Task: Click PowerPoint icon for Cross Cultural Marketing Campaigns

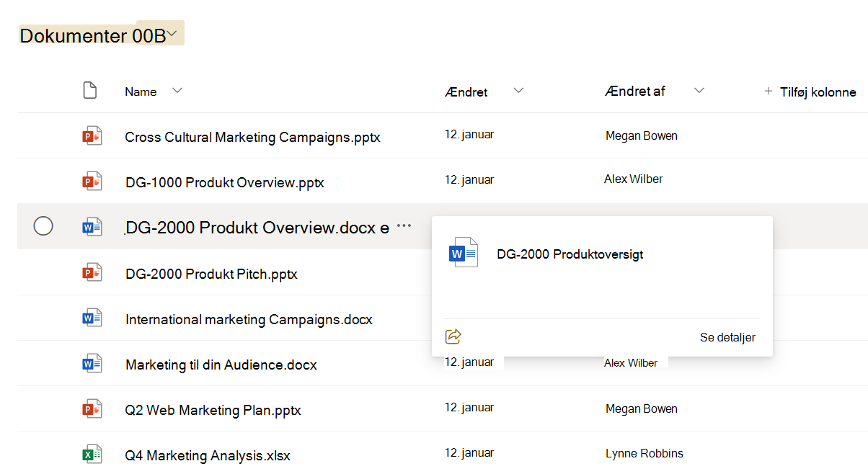Action: click(92, 135)
